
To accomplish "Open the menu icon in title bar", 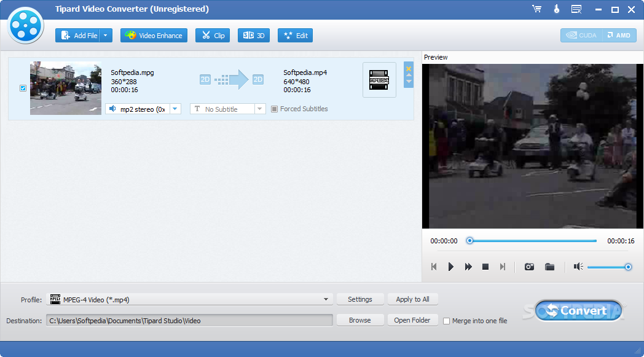I will pyautogui.click(x=576, y=9).
